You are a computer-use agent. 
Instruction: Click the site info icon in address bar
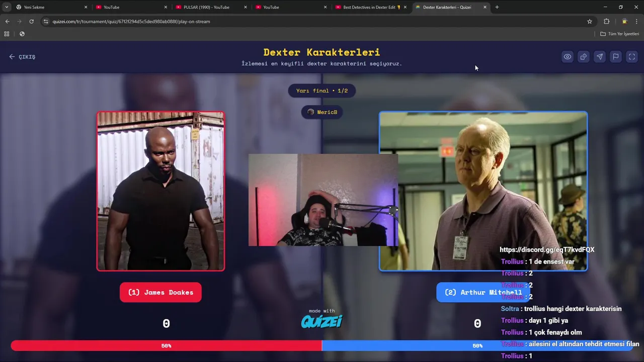[46, 22]
